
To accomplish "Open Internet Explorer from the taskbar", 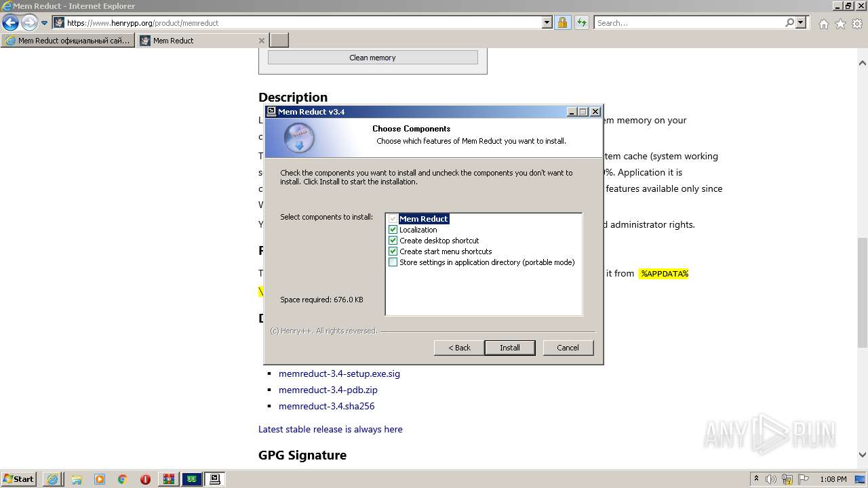I will click(52, 479).
